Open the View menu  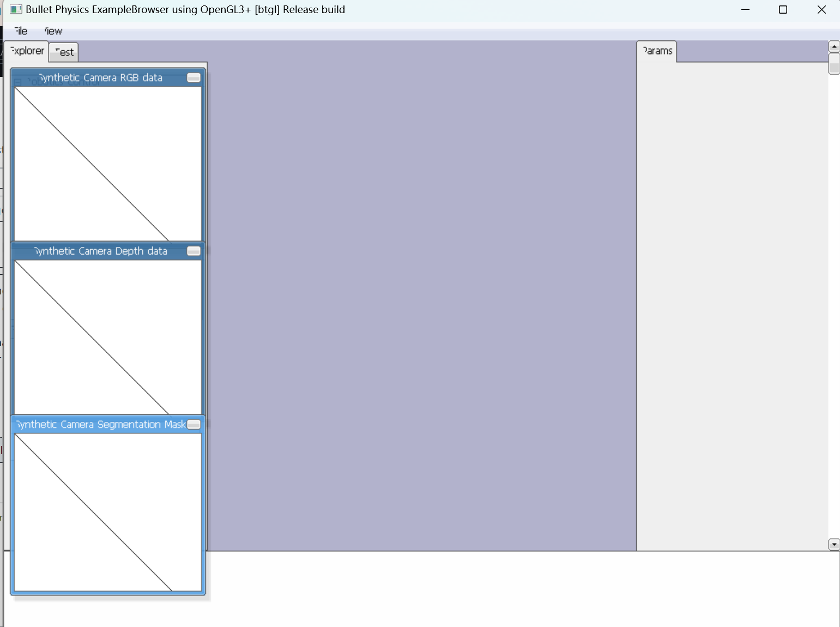tap(52, 31)
